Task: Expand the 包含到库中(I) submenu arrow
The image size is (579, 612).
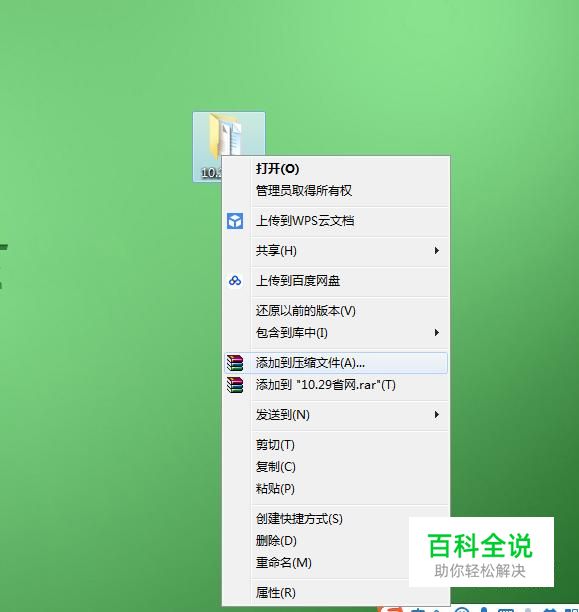Action: point(437,333)
